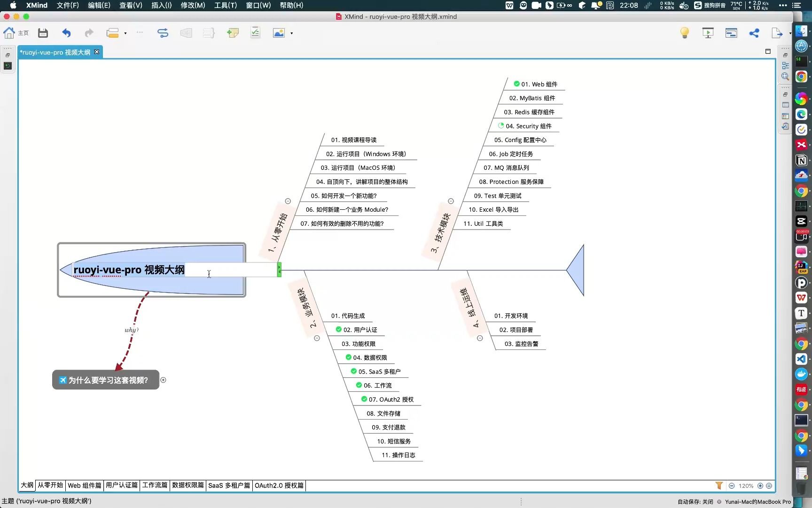This screenshot has height=508, width=812.
Task: Undo the last action
Action: (66, 33)
